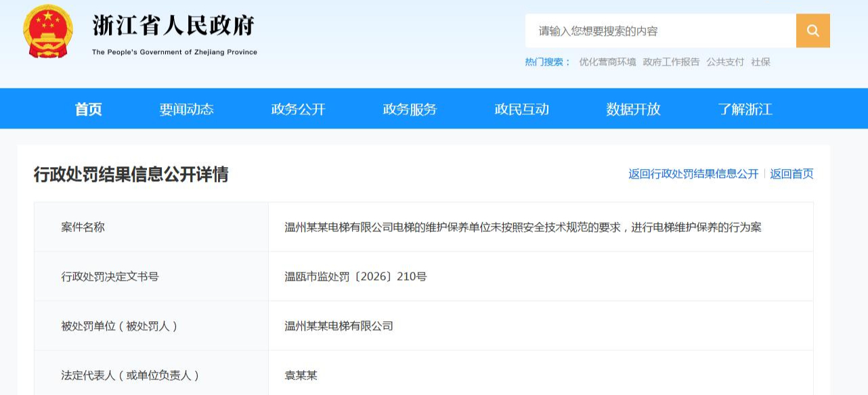The width and height of the screenshot is (868, 395).
Task: Click the English subtitle People's Government of Zhejiang
Action: tap(175, 52)
